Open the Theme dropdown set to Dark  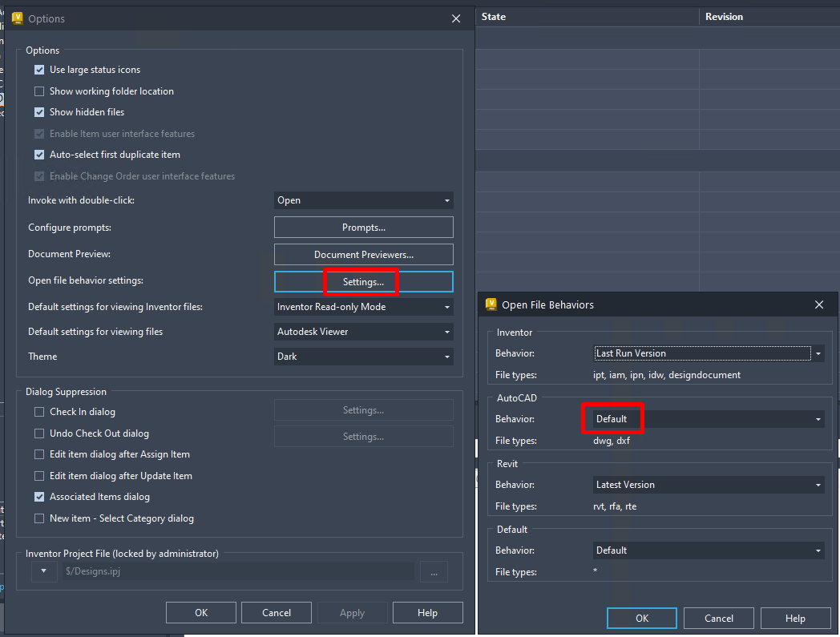click(364, 357)
